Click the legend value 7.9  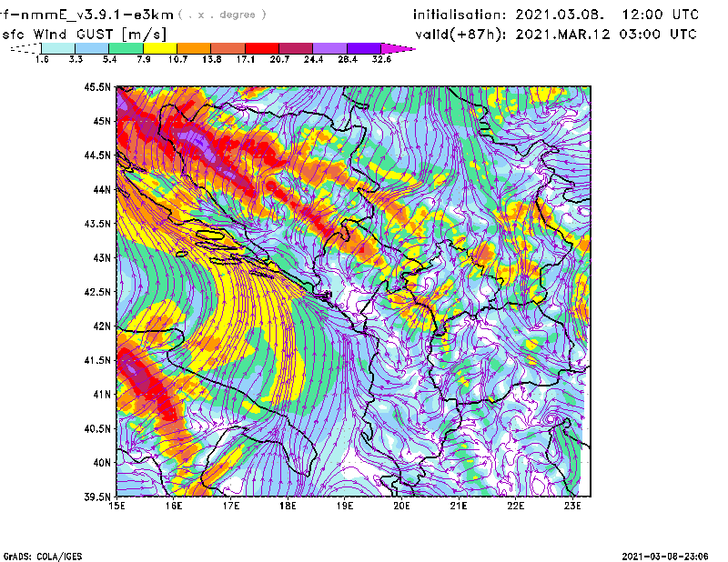144,59
